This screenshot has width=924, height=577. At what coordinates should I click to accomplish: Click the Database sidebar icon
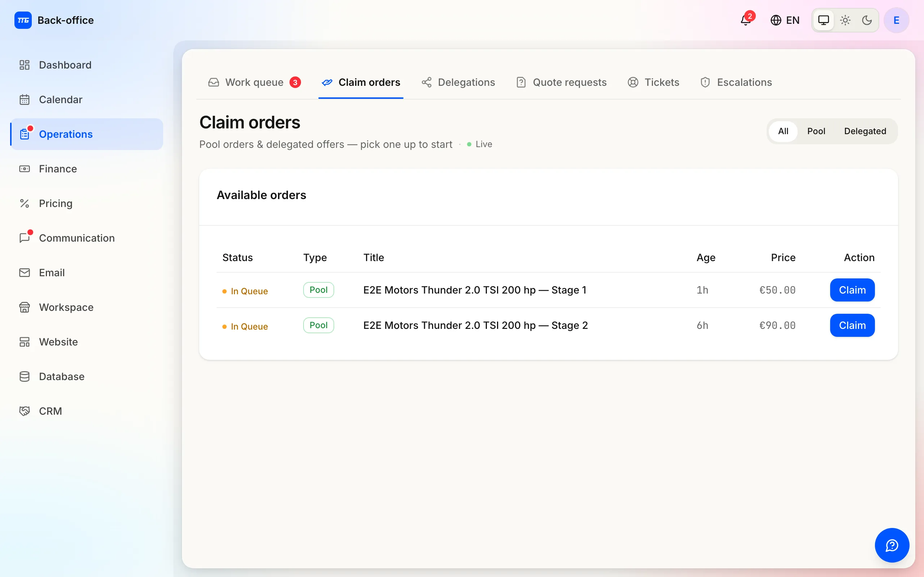[25, 376]
